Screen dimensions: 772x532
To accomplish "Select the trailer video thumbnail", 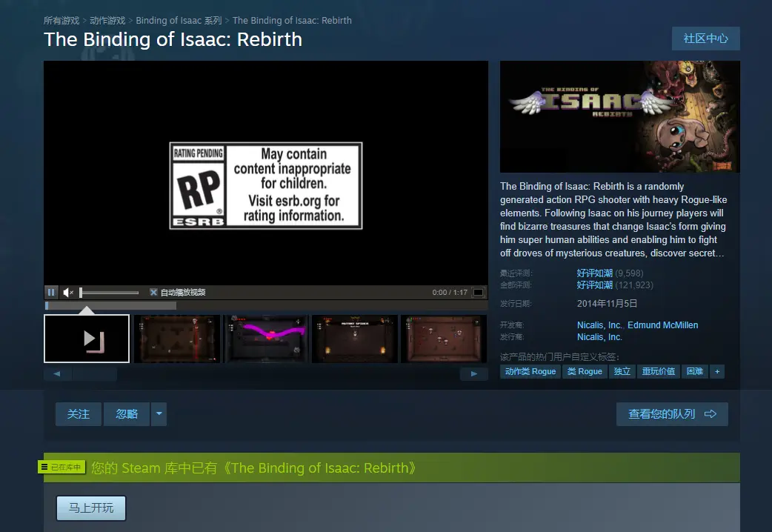I will click(x=87, y=339).
